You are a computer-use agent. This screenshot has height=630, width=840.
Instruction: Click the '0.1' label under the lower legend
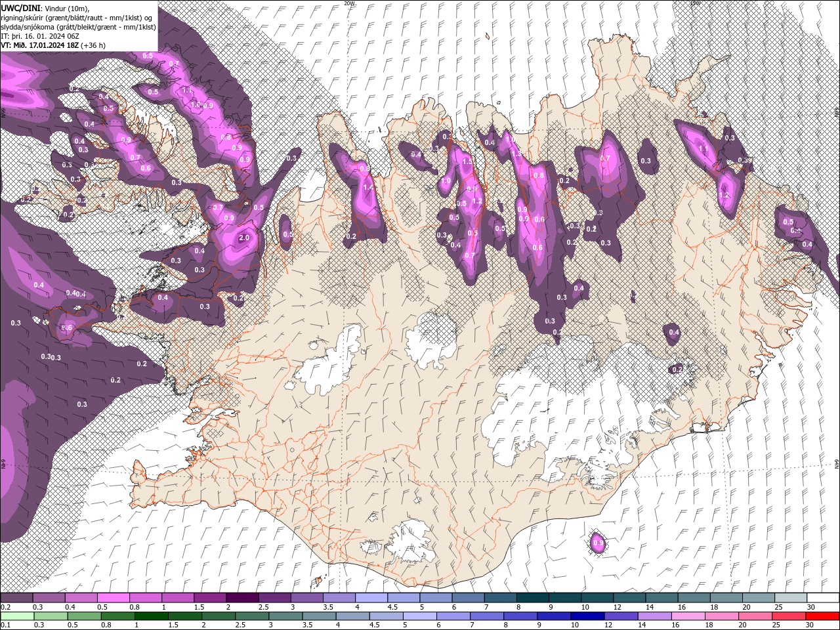(6, 625)
